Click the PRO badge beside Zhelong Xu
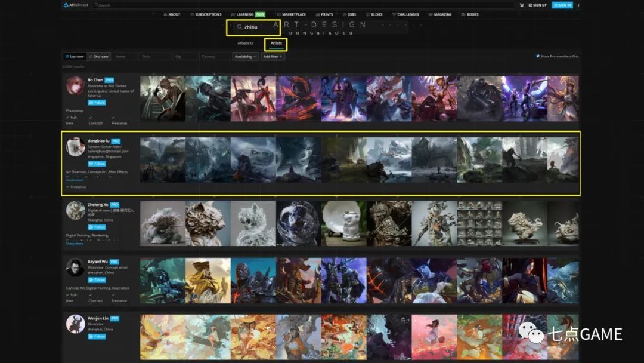 114,205
